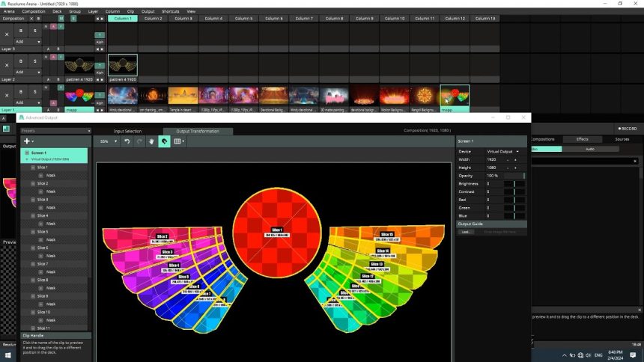
Task: Toggle the highlighted snapping magnet tool
Action: tap(164, 141)
